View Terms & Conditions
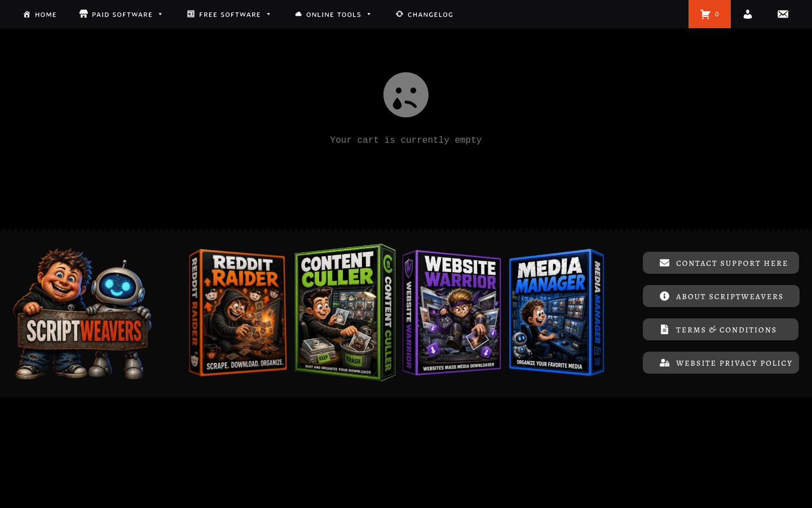The image size is (812, 508). [x=721, y=330]
